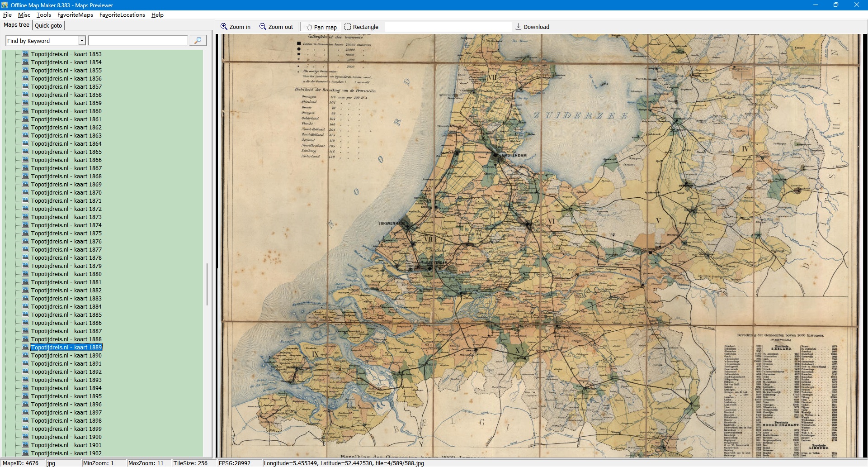Open the FavoriteMaps menu

75,15
